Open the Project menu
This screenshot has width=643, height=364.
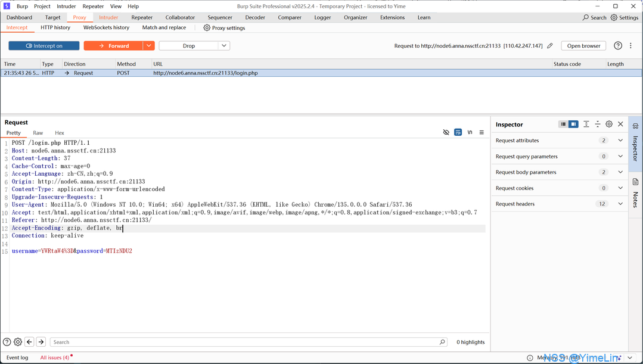coord(42,6)
